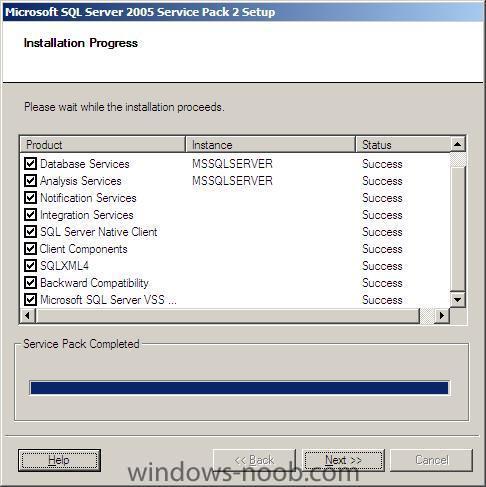
Task: Click the scroll up arrow of the list
Action: [458, 144]
